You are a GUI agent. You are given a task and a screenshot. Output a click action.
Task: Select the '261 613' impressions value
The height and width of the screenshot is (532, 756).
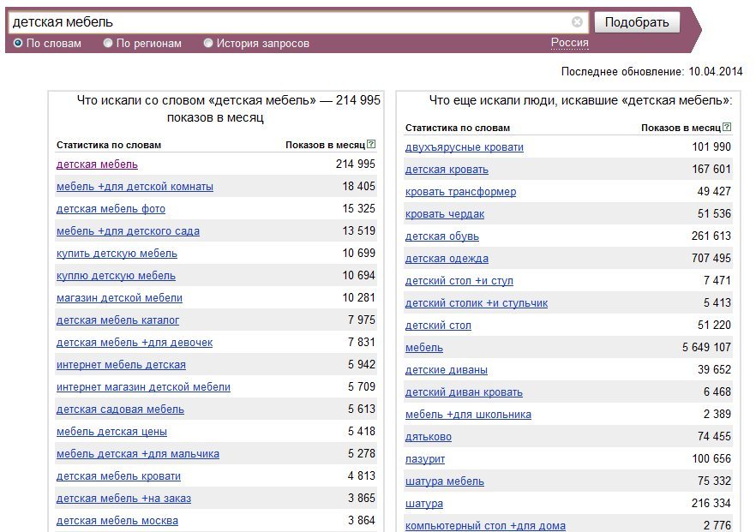(x=711, y=236)
